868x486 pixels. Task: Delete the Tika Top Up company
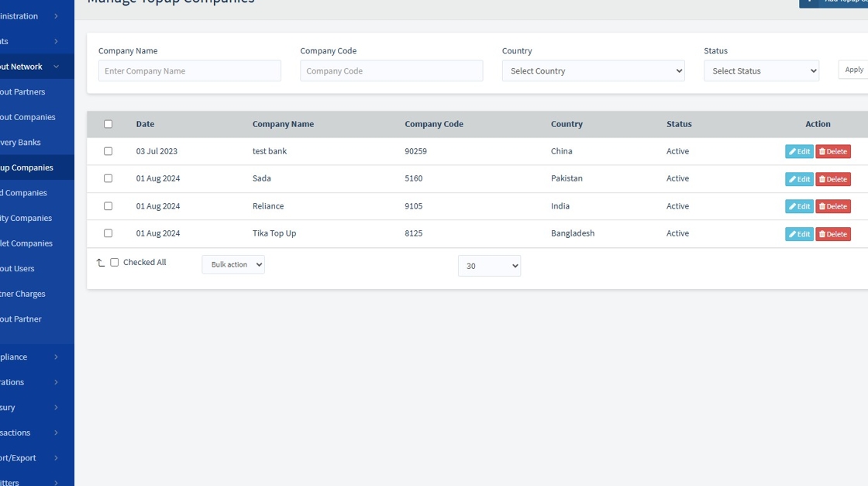833,234
